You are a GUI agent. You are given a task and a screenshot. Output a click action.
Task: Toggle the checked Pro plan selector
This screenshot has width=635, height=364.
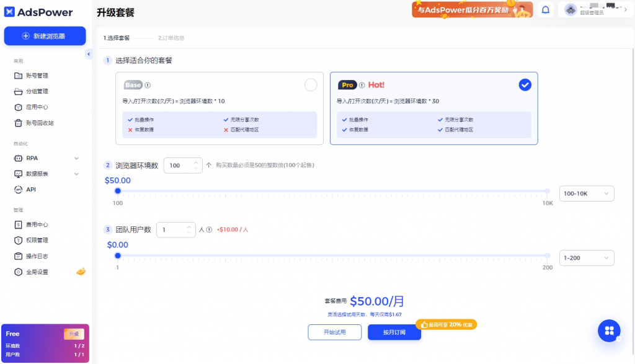pyautogui.click(x=525, y=85)
